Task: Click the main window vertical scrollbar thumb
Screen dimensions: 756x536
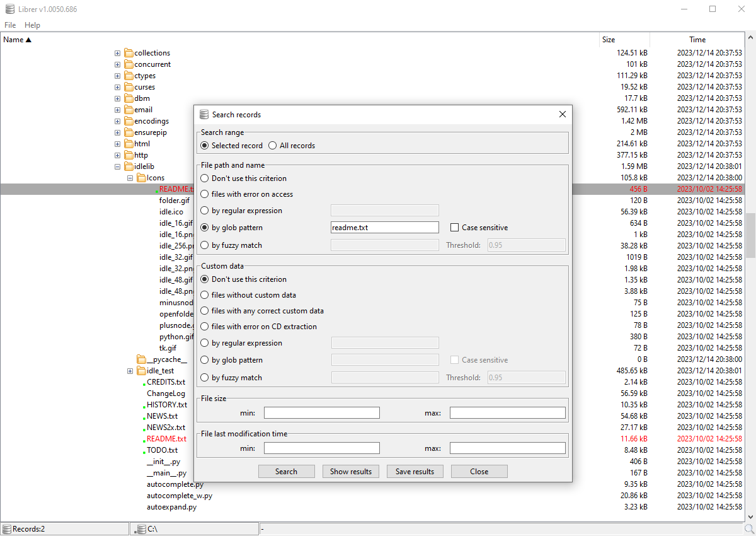Action: pos(750,236)
